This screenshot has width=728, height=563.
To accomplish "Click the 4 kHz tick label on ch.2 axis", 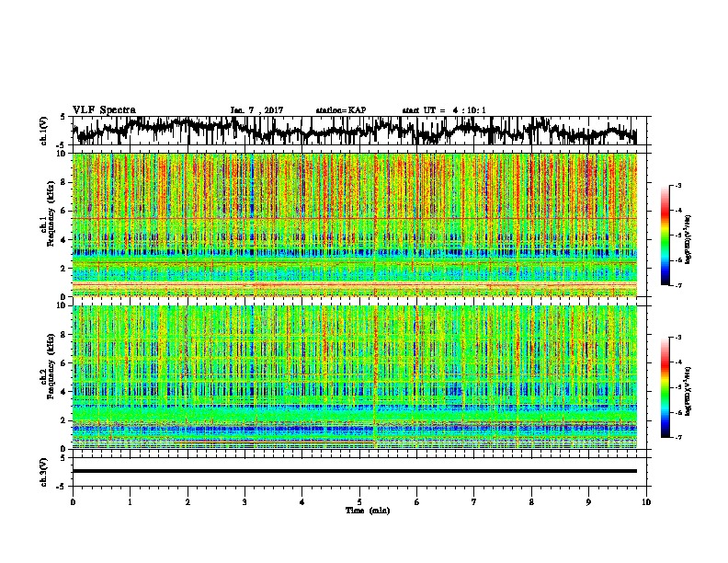I will point(64,392).
